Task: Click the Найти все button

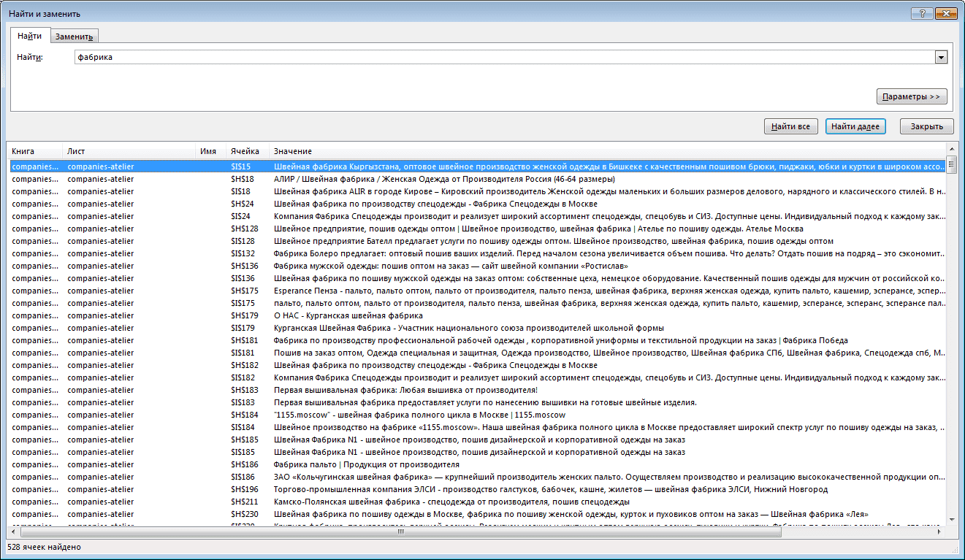Action: point(790,126)
